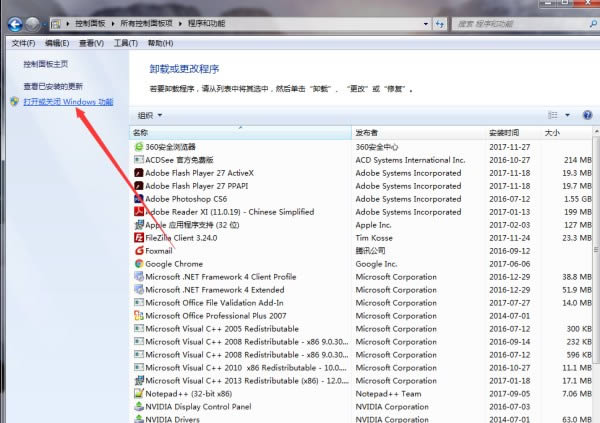Click publisher Tim Kosse cell
This screenshot has width=600, height=423.
click(374, 238)
